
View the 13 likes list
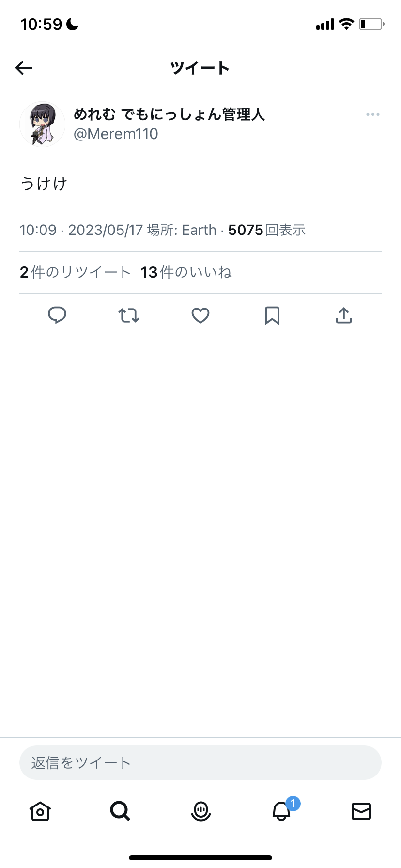coord(186,272)
